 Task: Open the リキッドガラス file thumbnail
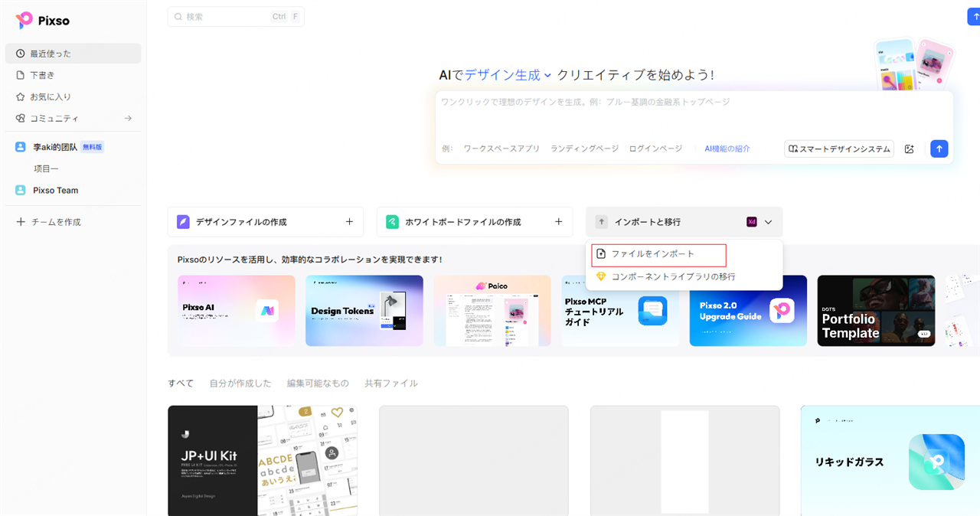tap(890, 461)
